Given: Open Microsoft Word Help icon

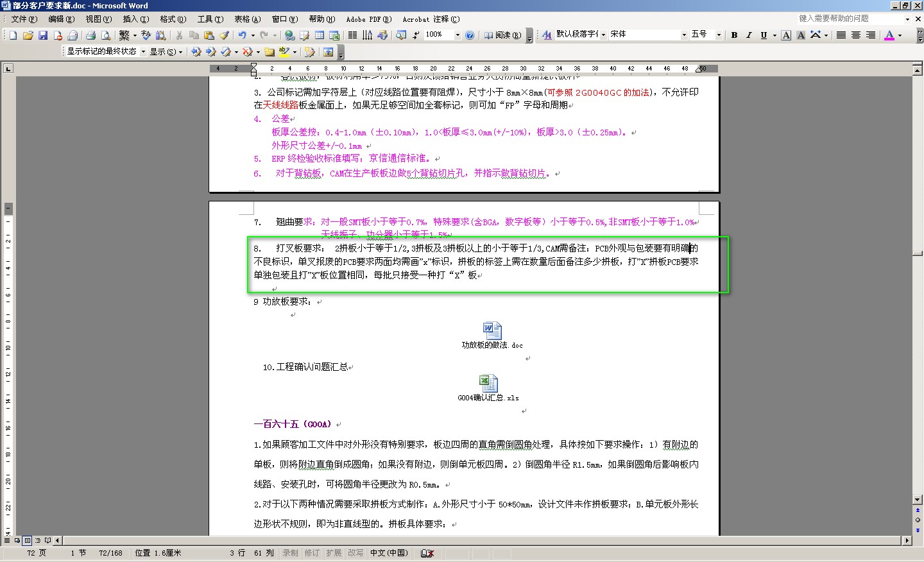Looking at the screenshot, I should click(470, 35).
